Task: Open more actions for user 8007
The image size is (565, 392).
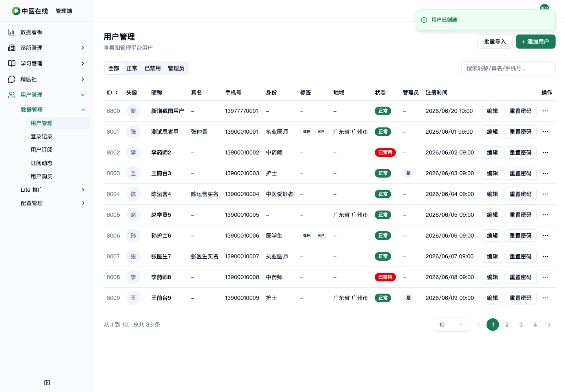Action: [545, 256]
